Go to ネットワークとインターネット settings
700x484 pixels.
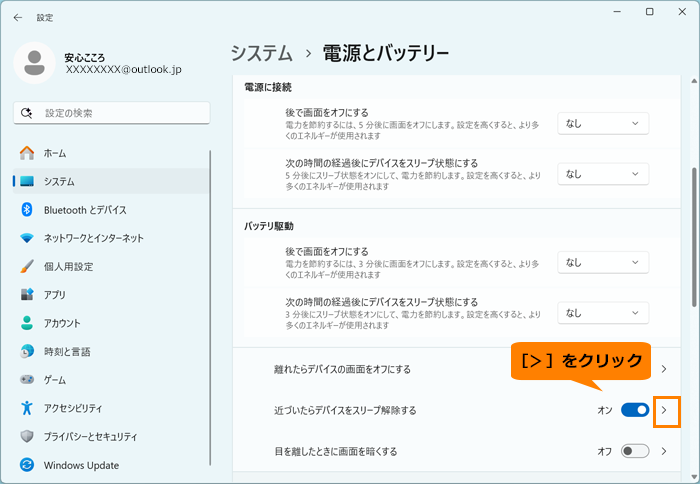pyautogui.click(x=111, y=238)
